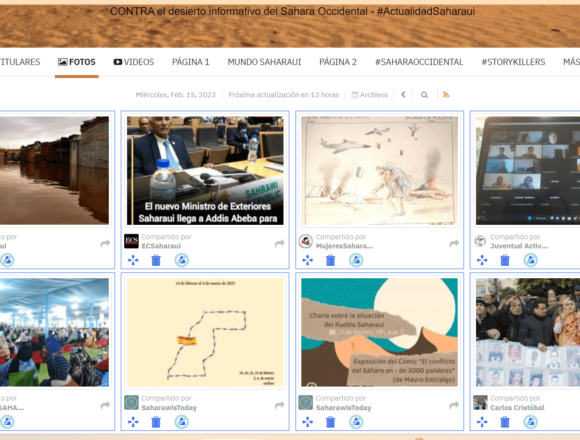Click the edit-image icon on Carlos Cristóbal card
The height and width of the screenshot is (440, 580).
(530, 422)
